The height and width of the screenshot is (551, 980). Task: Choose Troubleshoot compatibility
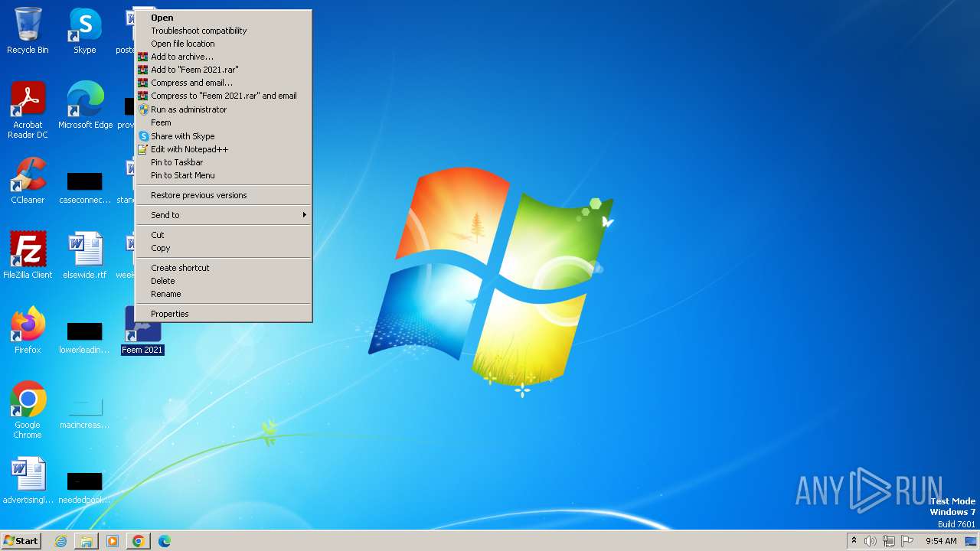tap(224, 31)
